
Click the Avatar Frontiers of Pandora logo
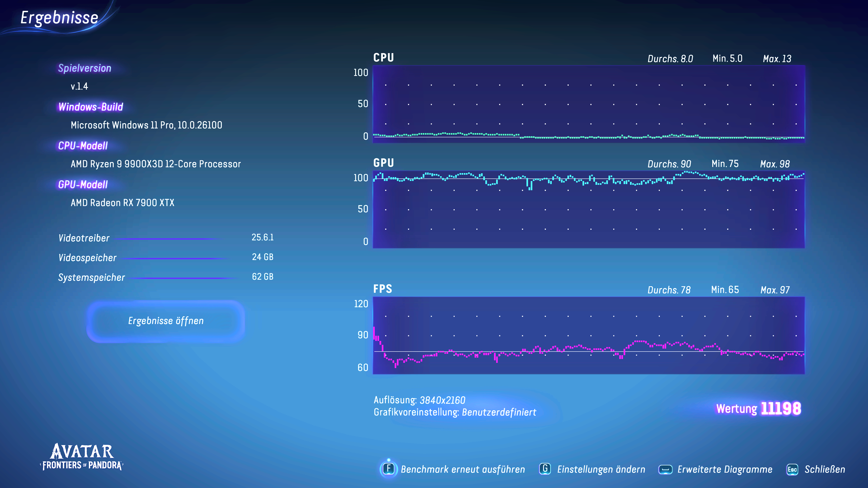click(x=82, y=457)
